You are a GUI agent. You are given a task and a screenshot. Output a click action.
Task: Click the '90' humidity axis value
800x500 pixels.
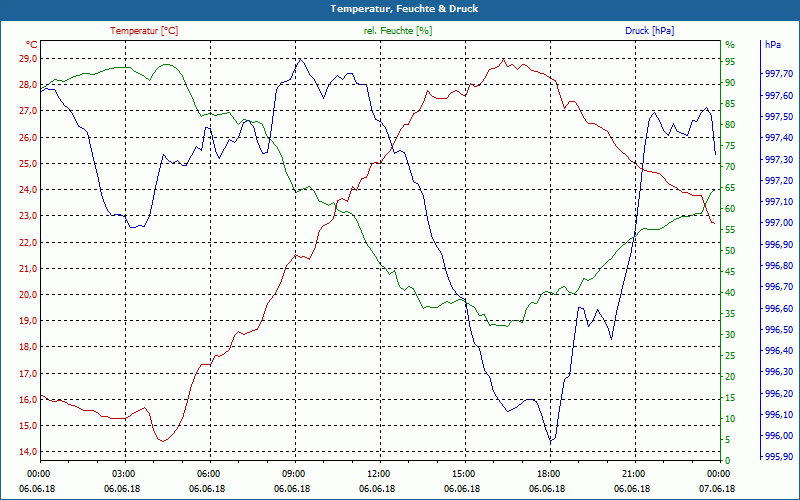click(x=730, y=83)
